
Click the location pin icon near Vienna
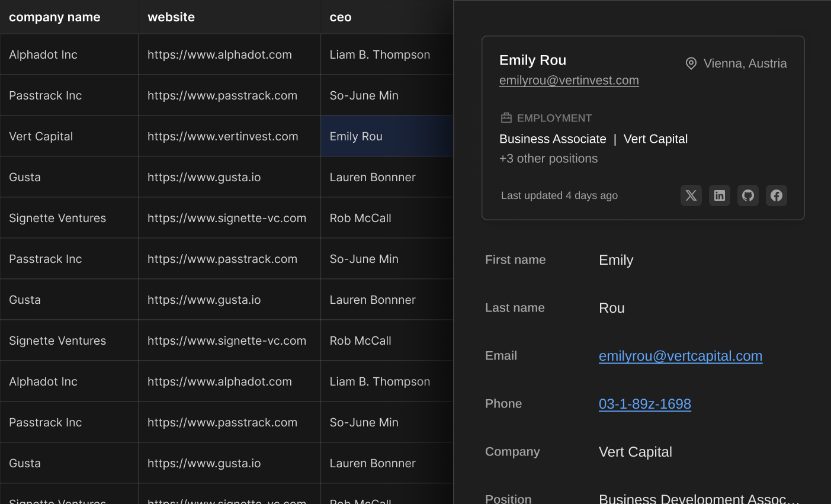(x=691, y=63)
